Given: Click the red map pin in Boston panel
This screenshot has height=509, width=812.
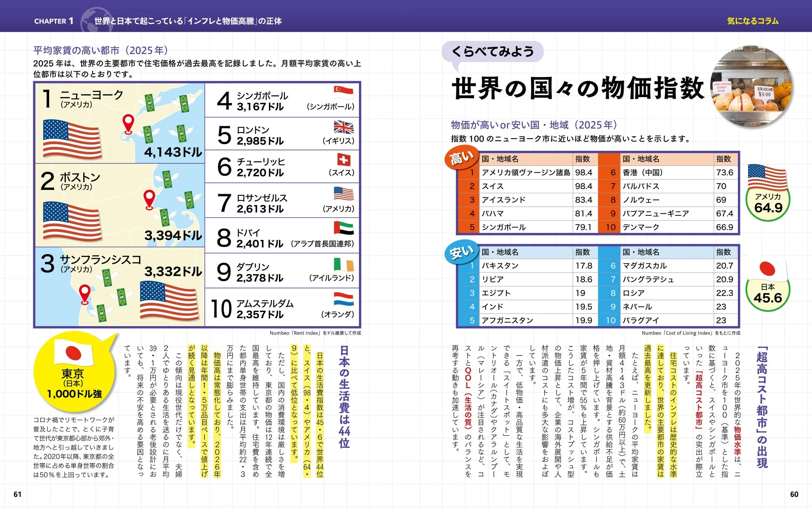Looking at the screenshot, I should coord(149,200).
